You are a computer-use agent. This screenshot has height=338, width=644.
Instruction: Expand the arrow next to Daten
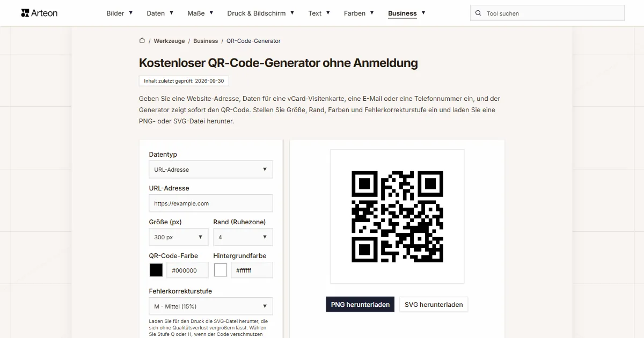(x=171, y=13)
